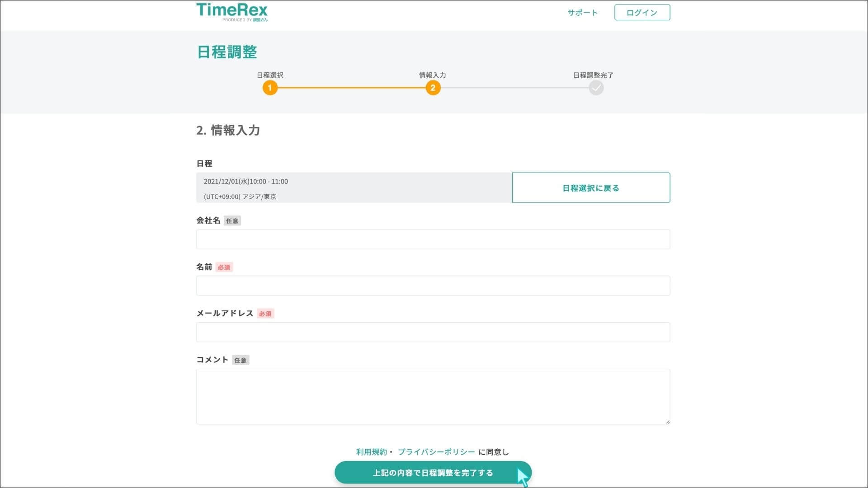Image resolution: width=868 pixels, height=488 pixels.
Task: Click the ログイン button
Action: pyautogui.click(x=642, y=12)
